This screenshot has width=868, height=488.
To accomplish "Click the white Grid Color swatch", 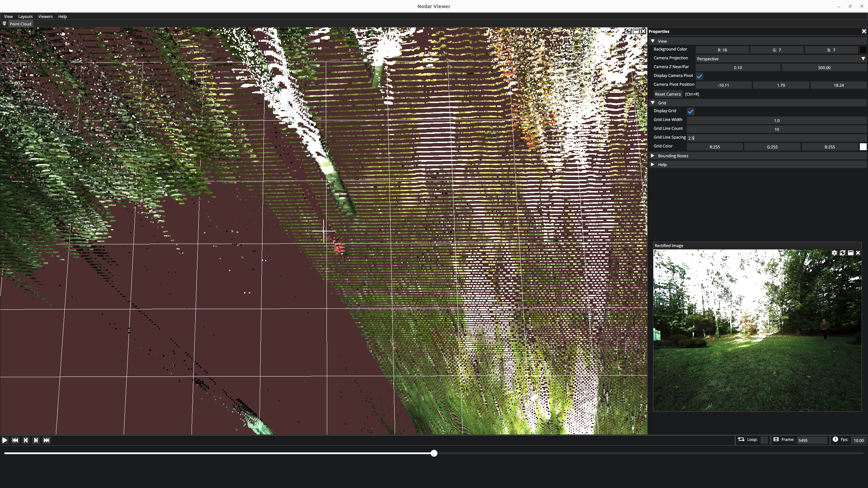I will point(863,147).
